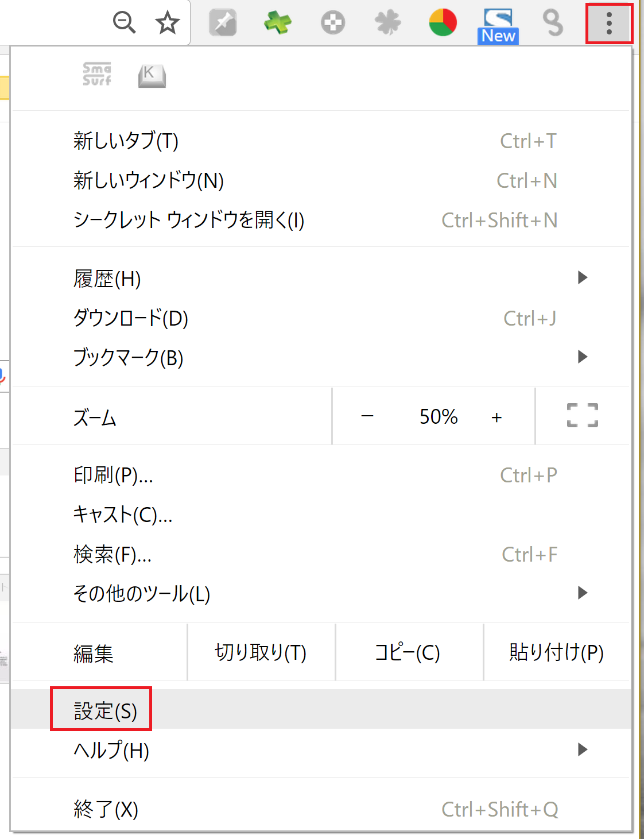
Task: Open the gray pin extension icon
Action: (x=223, y=23)
